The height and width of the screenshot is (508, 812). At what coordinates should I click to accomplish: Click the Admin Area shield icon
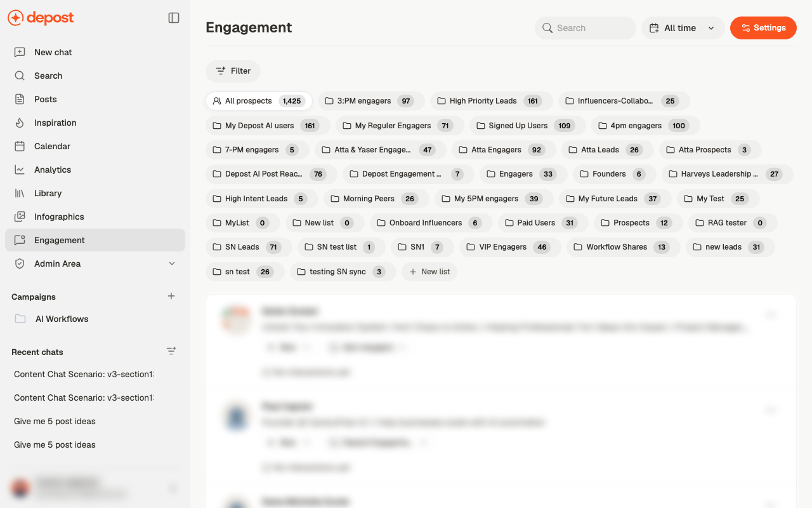20,264
